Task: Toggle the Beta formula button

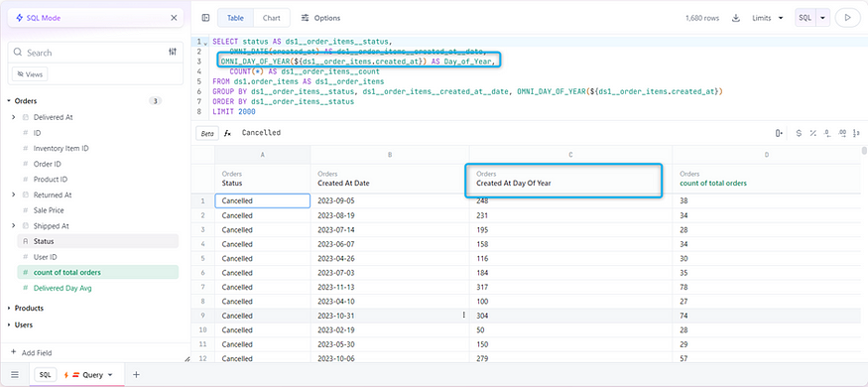Action: 207,133
